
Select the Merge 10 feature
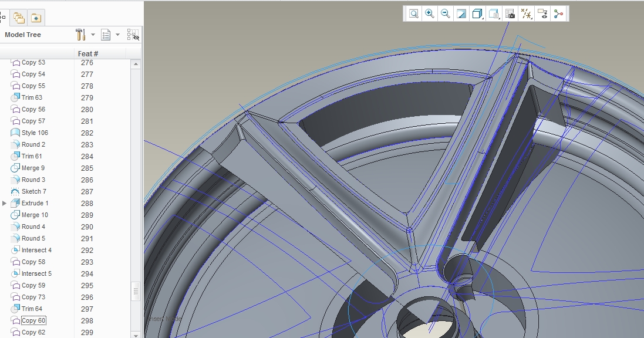[35, 215]
